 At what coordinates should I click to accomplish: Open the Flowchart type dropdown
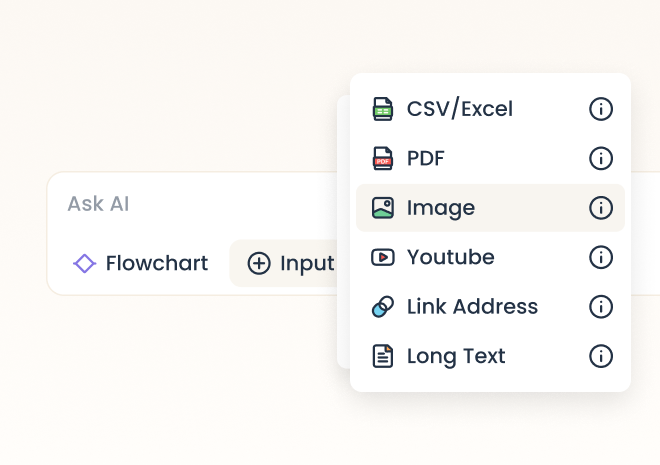point(141,263)
